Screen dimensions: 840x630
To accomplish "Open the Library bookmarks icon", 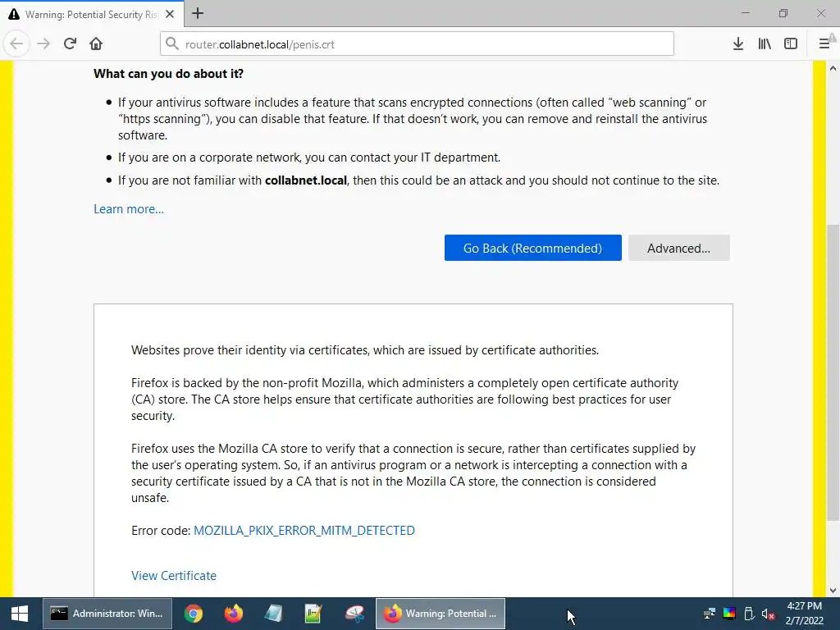I will 765,44.
